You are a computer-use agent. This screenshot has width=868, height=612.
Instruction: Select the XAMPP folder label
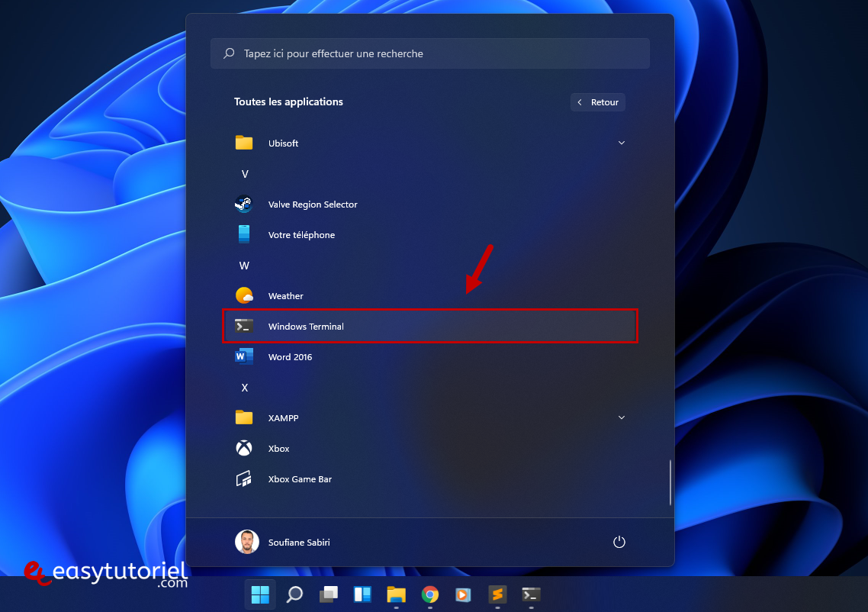click(x=284, y=418)
